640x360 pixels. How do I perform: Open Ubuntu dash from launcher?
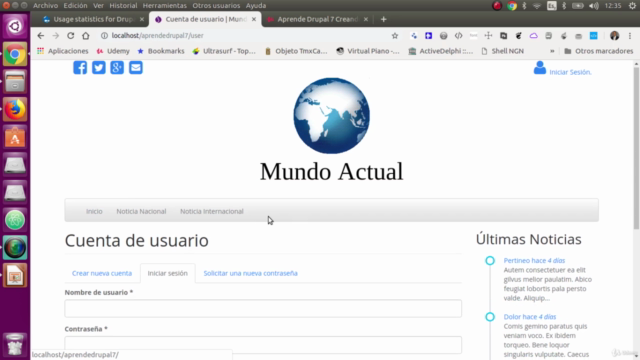tap(15, 26)
